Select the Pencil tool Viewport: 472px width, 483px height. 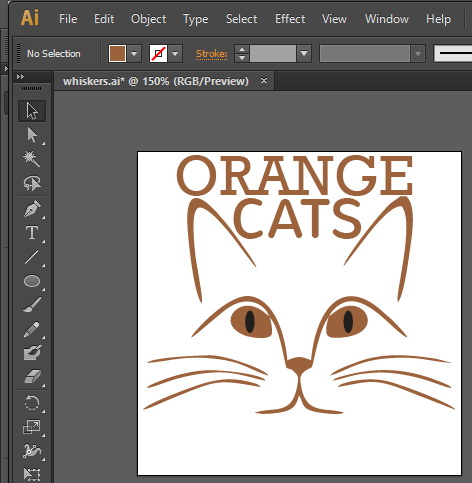[x=32, y=329]
